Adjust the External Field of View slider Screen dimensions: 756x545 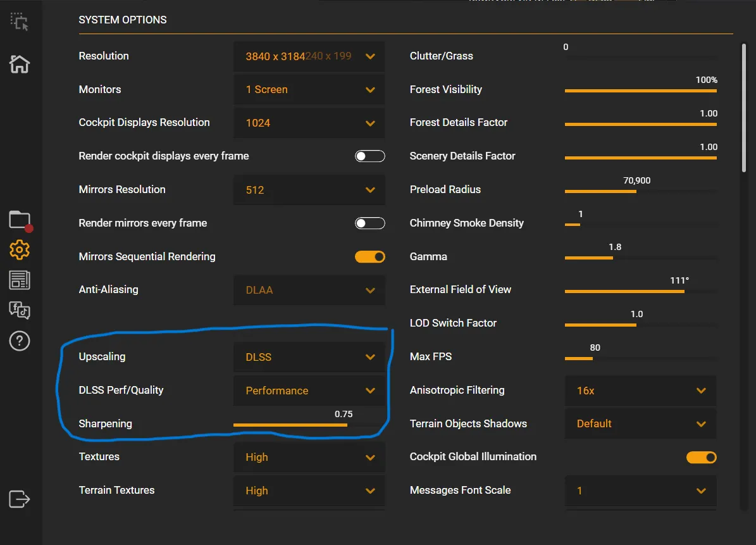click(641, 291)
